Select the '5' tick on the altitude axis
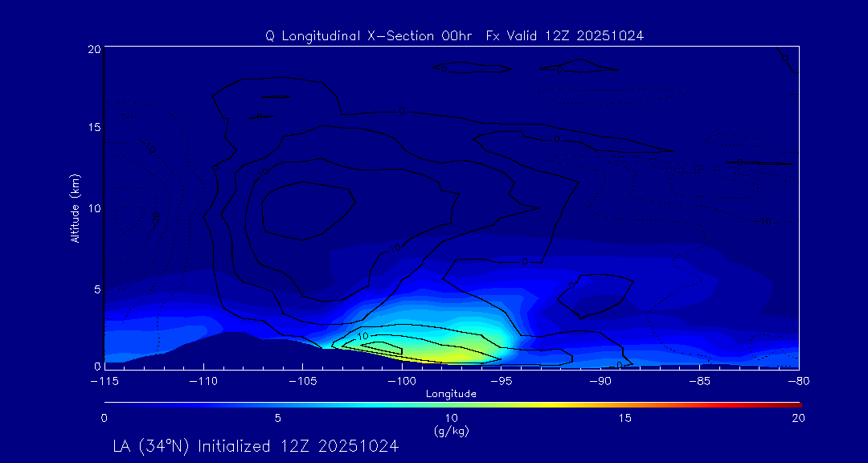This screenshot has width=868, height=463. coord(96,289)
